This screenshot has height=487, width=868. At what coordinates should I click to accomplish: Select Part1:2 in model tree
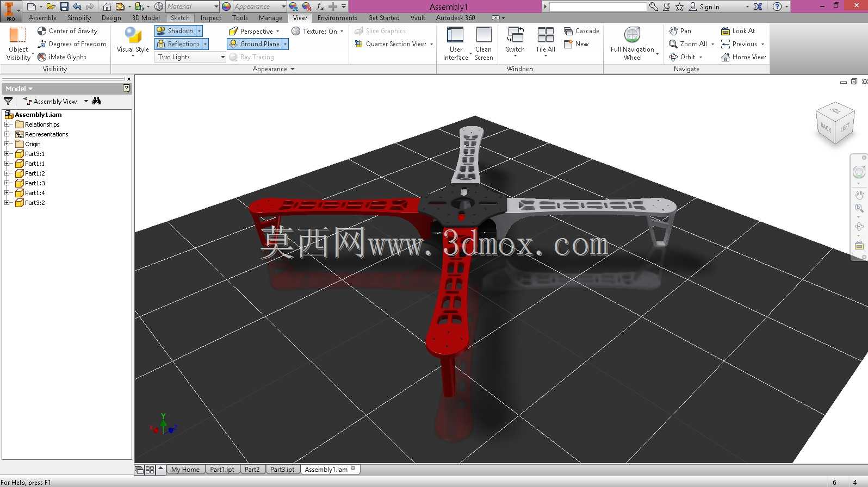(x=35, y=173)
